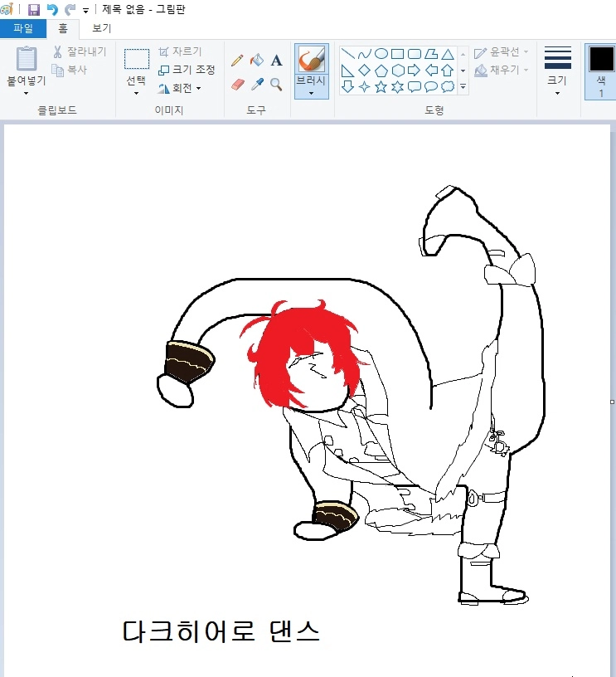This screenshot has width=616, height=677.
Task: Select the black 색 1 color swatch
Action: click(x=601, y=60)
